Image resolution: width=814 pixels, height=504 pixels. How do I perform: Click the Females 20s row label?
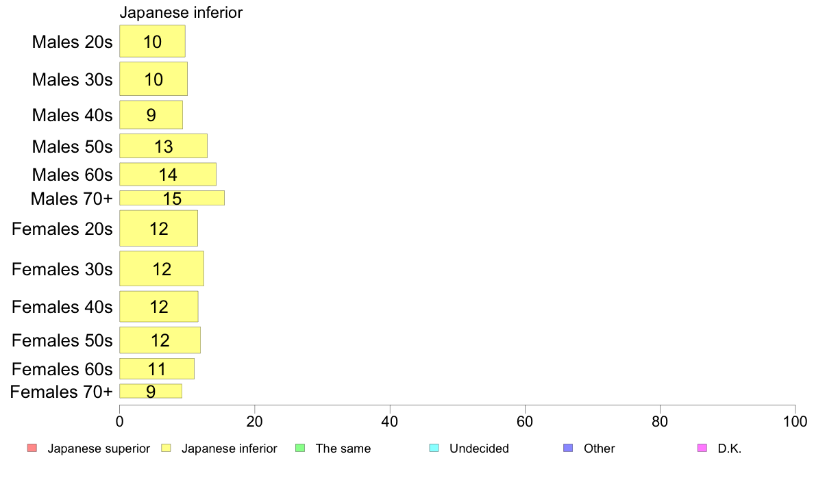tap(62, 229)
